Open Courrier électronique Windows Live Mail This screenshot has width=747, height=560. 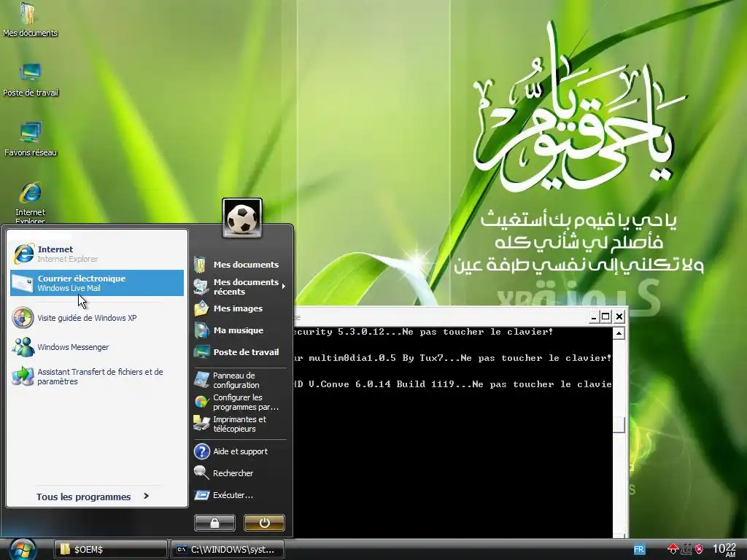(x=97, y=283)
